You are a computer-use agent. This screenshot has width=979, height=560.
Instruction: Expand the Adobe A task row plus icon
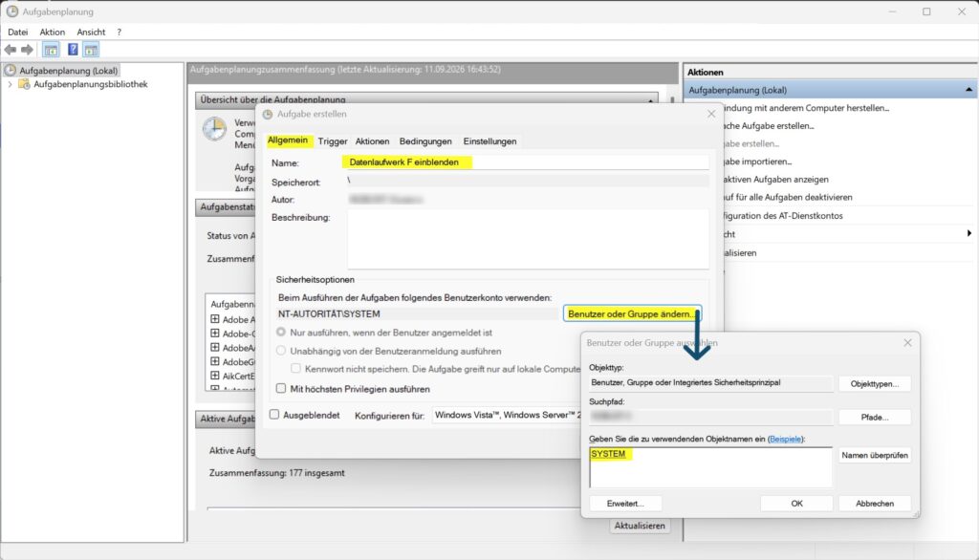pos(215,319)
